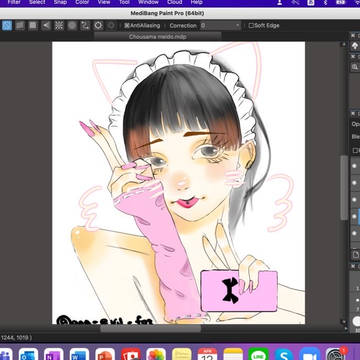360x360 pixels.
Task: Open the Filter menu
Action: point(14,2)
